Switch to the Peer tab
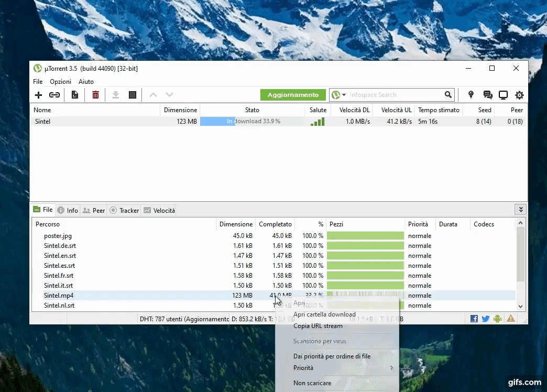The image size is (547, 392). pyautogui.click(x=93, y=210)
